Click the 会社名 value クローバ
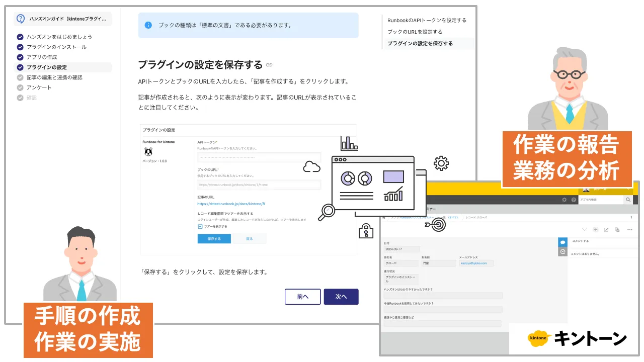644x362 pixels. point(401,263)
